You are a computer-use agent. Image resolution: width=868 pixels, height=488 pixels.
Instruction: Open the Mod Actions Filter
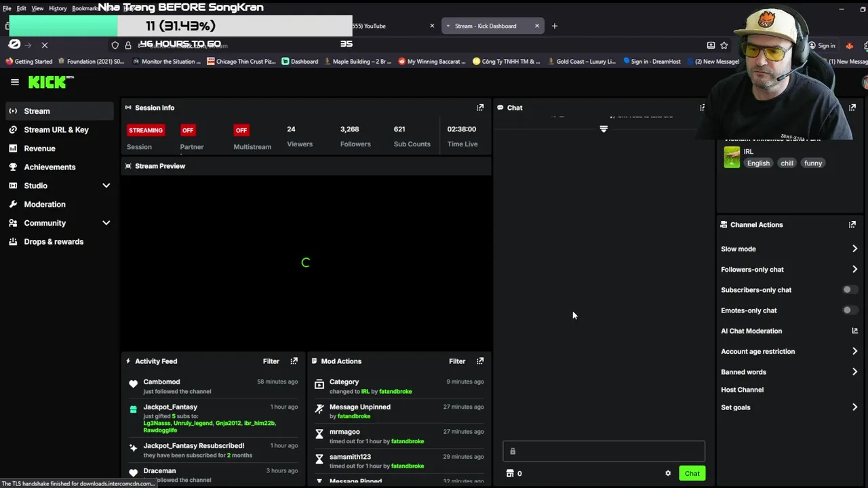click(x=457, y=361)
